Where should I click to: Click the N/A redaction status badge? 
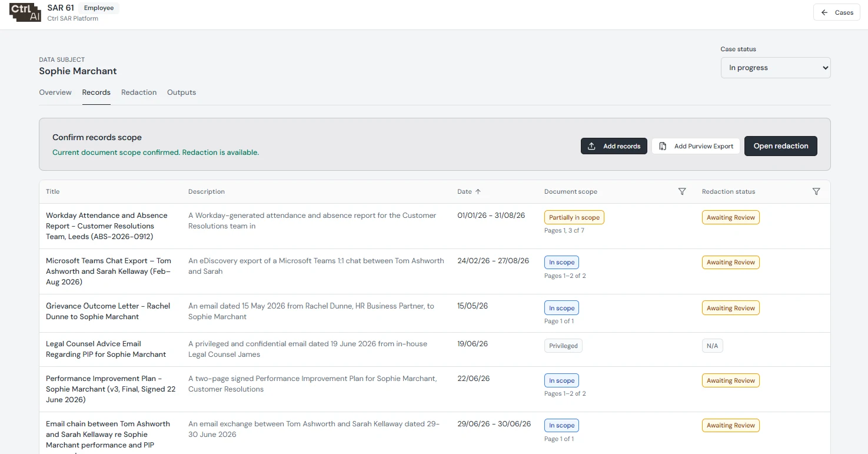(712, 346)
